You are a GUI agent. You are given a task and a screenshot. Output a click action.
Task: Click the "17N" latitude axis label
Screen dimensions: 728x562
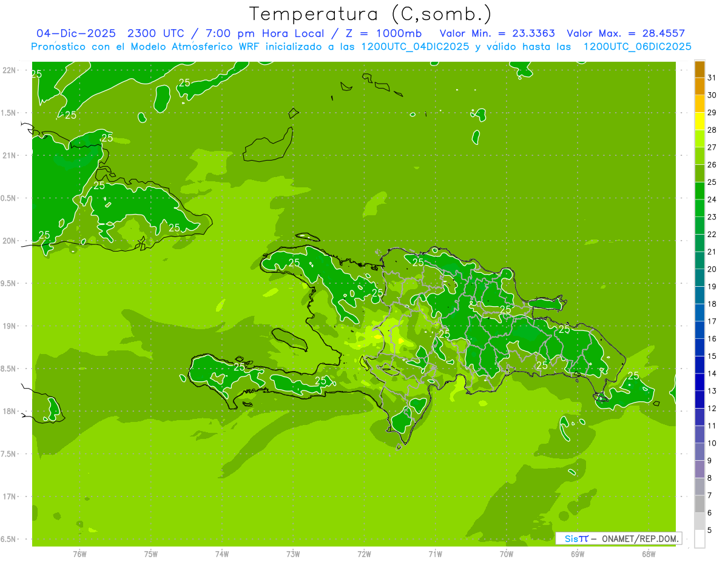[x=9, y=497]
